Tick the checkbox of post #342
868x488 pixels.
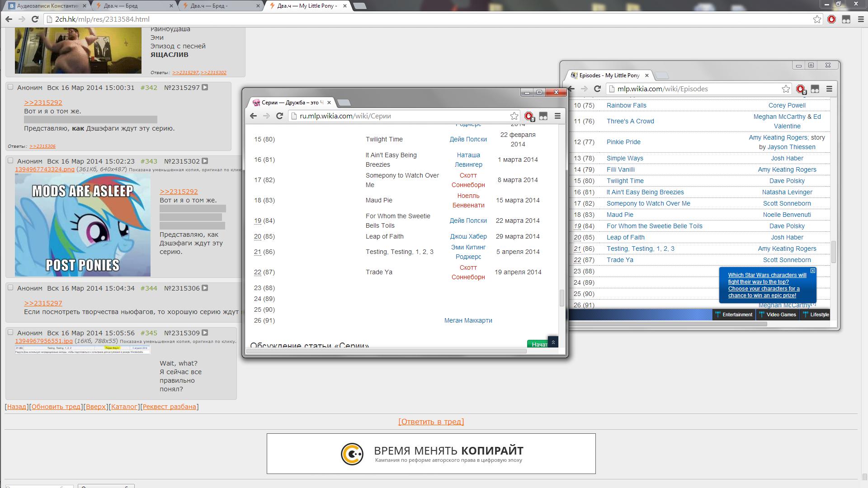click(10, 87)
